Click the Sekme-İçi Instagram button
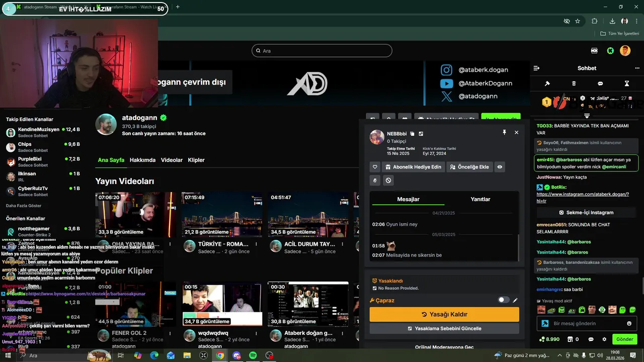Screen dimensions: 644x362 pyautogui.click(x=587, y=213)
